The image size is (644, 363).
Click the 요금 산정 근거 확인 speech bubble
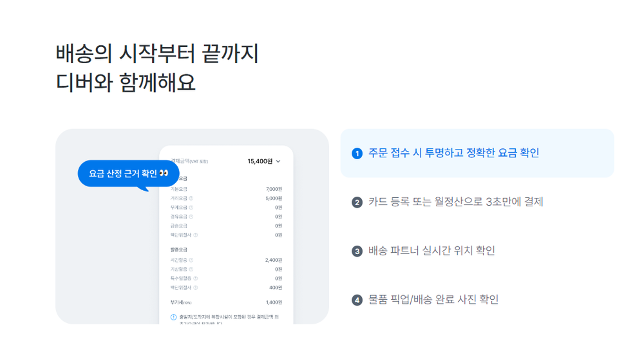(128, 173)
